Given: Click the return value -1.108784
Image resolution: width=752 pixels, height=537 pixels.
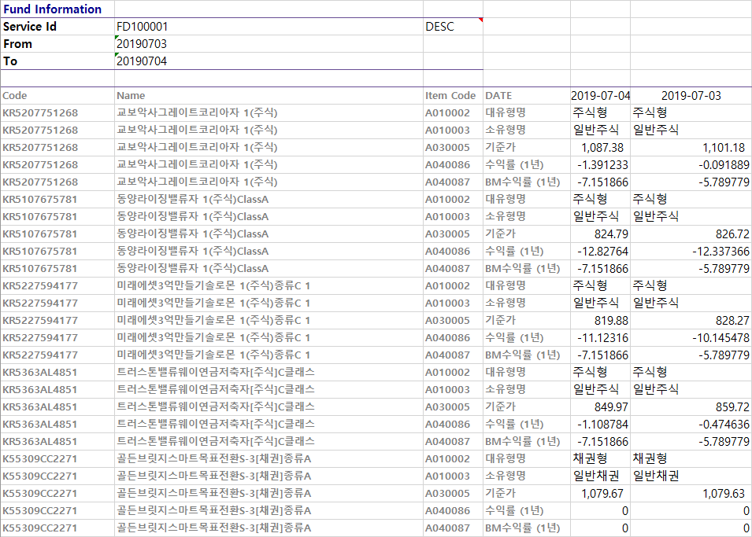Looking at the screenshot, I should (602, 424).
